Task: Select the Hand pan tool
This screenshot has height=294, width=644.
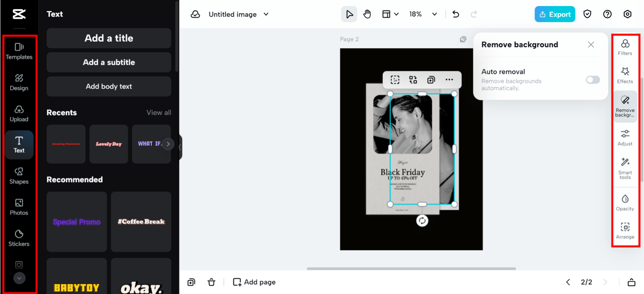Action: coord(367,14)
